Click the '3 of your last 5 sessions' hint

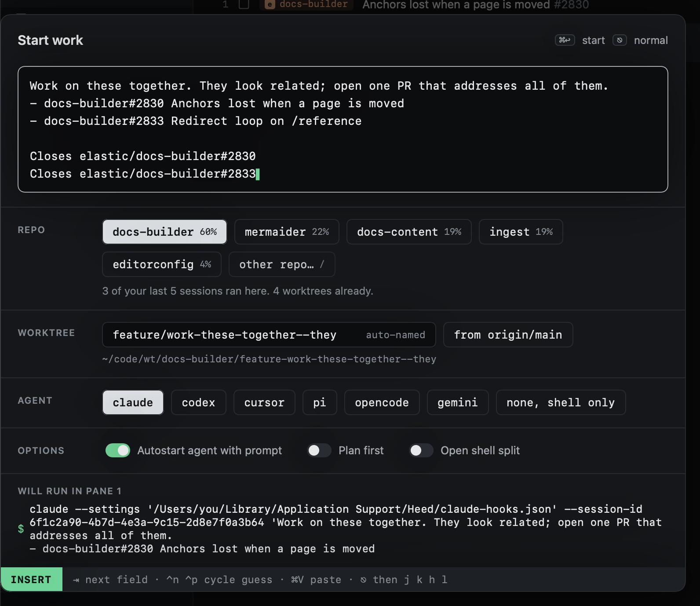[237, 291]
